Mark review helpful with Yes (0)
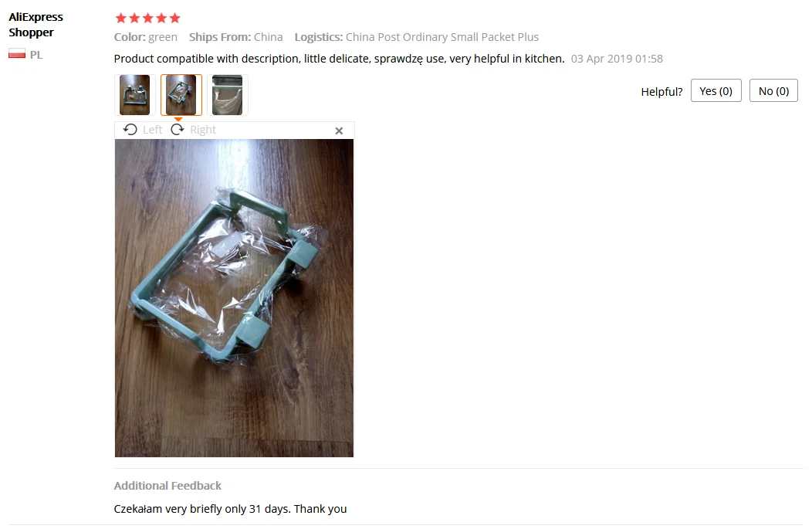This screenshot has height=529, width=812. click(x=716, y=90)
